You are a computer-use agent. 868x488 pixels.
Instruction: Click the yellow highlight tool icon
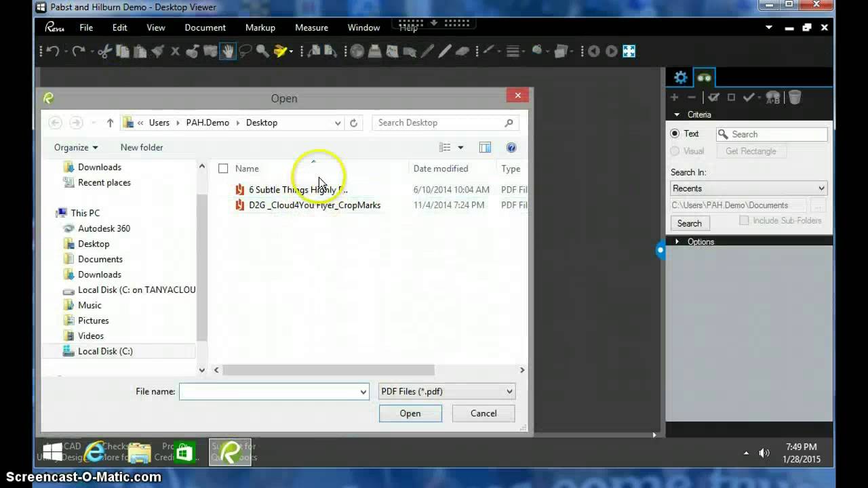pos(281,52)
